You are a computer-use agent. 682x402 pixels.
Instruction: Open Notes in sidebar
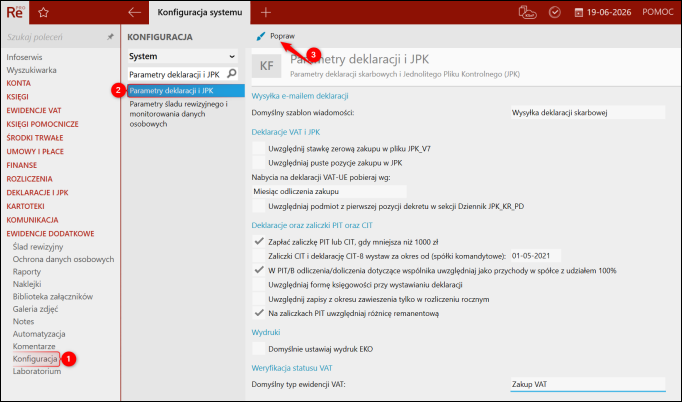(x=23, y=322)
